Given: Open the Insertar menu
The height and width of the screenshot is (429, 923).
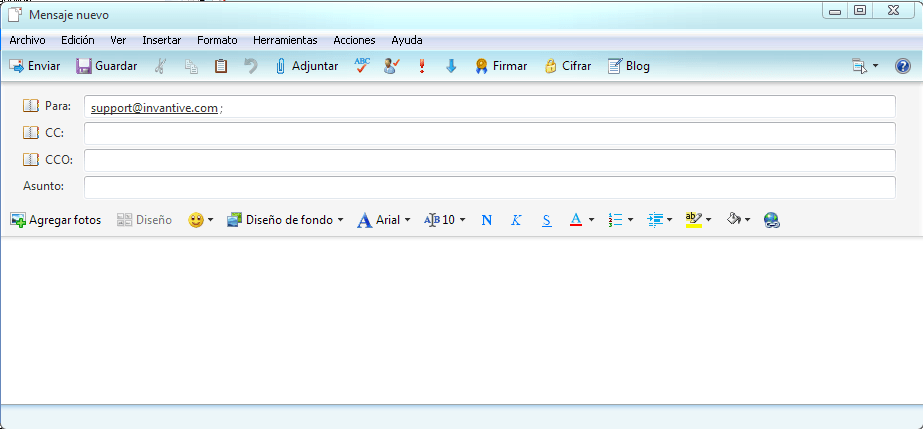Looking at the screenshot, I should pos(161,40).
